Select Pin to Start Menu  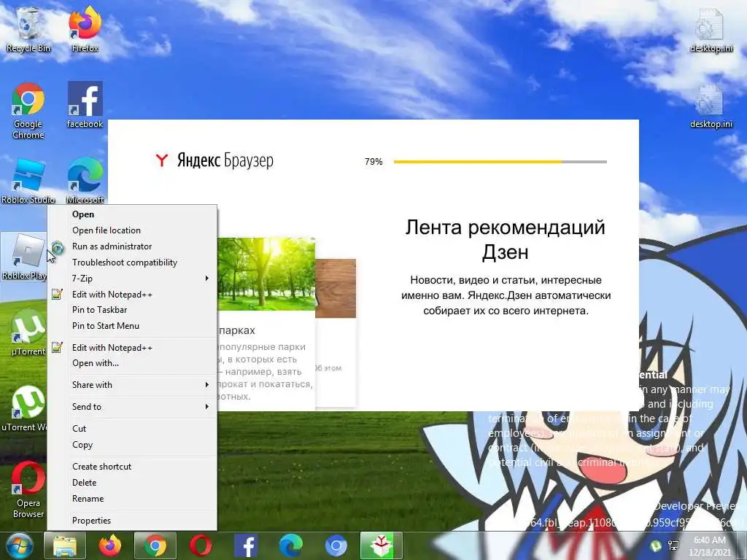pos(133,326)
